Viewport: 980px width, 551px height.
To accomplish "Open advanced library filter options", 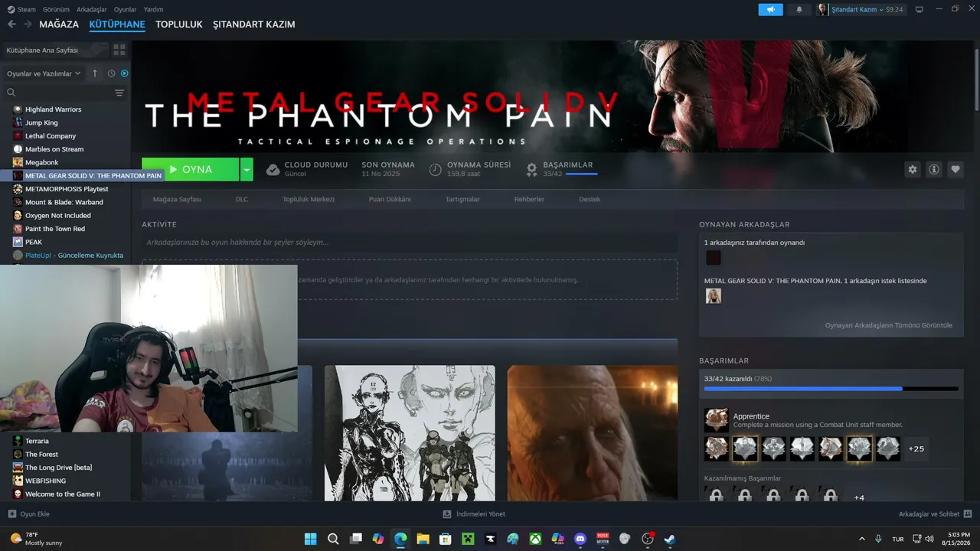I will (119, 93).
